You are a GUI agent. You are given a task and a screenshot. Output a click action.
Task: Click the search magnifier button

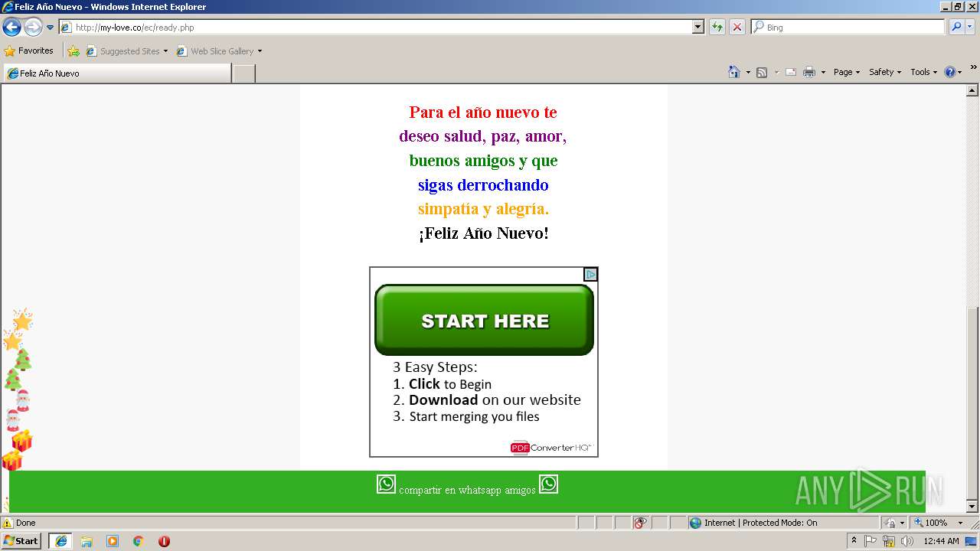pyautogui.click(x=956, y=27)
